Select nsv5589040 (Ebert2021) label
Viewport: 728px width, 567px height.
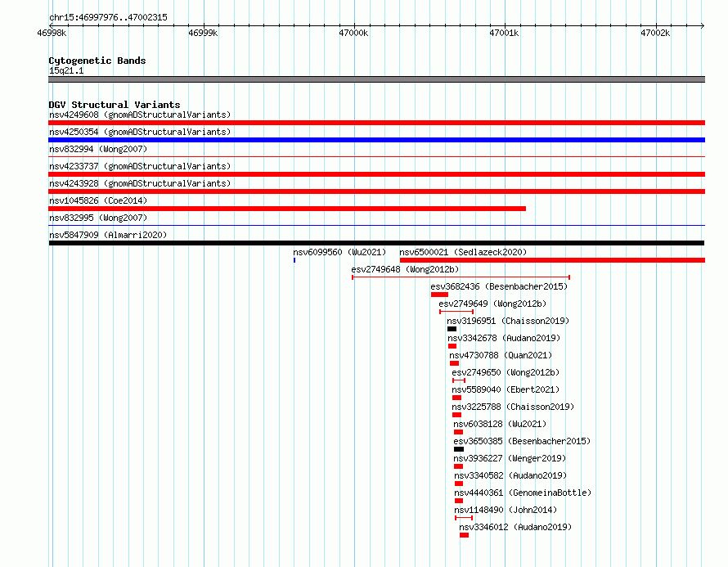point(506,389)
